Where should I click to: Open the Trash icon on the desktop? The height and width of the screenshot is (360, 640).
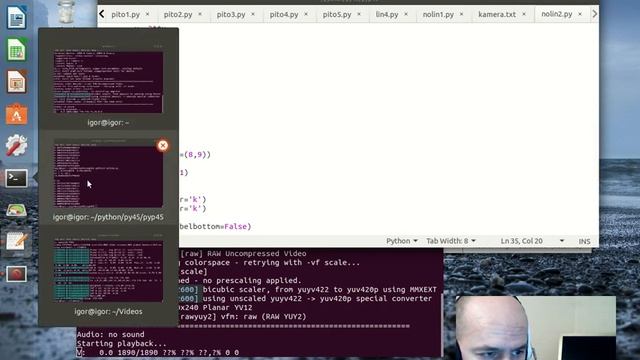point(65,11)
